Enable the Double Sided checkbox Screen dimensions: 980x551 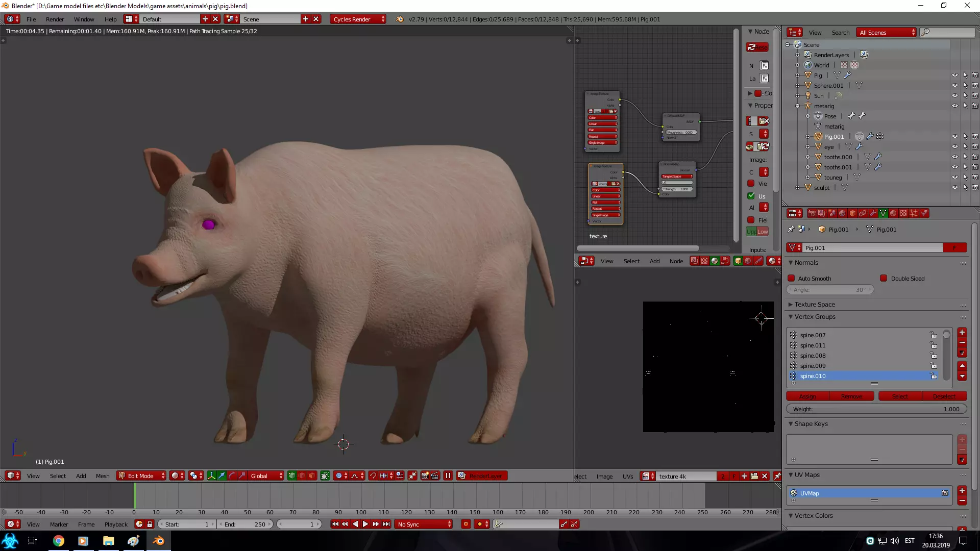[884, 278]
